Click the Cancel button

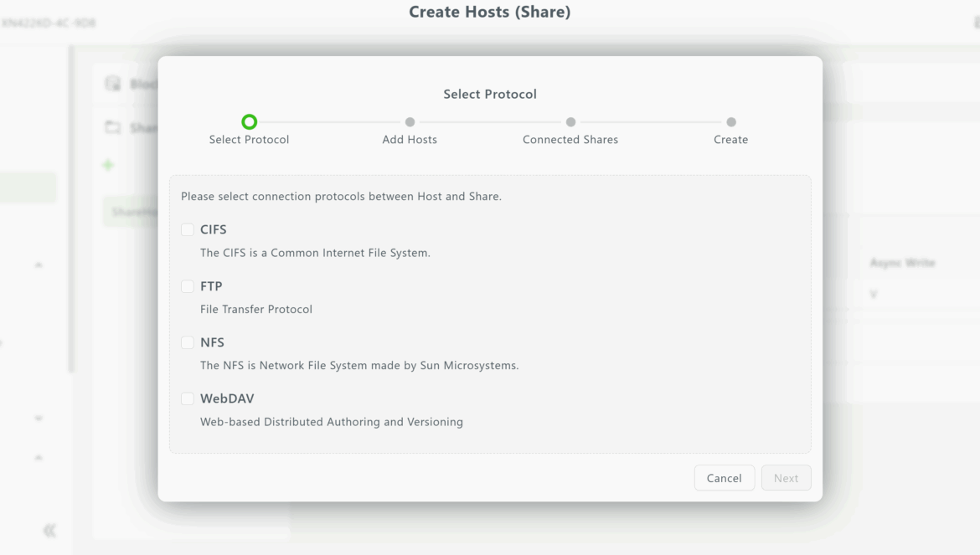tap(724, 478)
